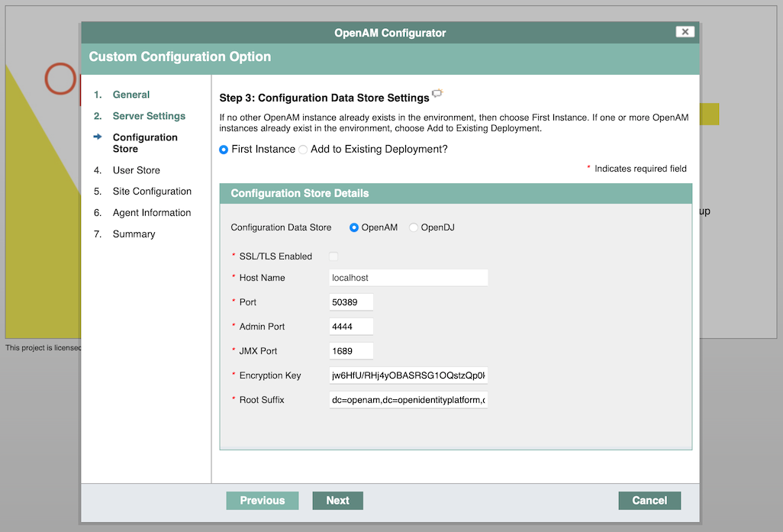Image resolution: width=783 pixels, height=532 pixels.
Task: Click the Configuration Data Store label
Action: [x=281, y=227]
